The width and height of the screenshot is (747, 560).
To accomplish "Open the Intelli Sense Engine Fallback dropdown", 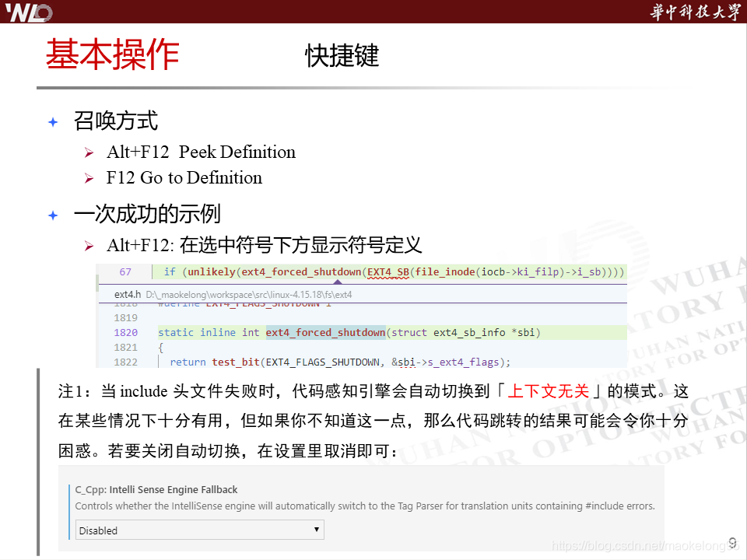I will coord(200,530).
